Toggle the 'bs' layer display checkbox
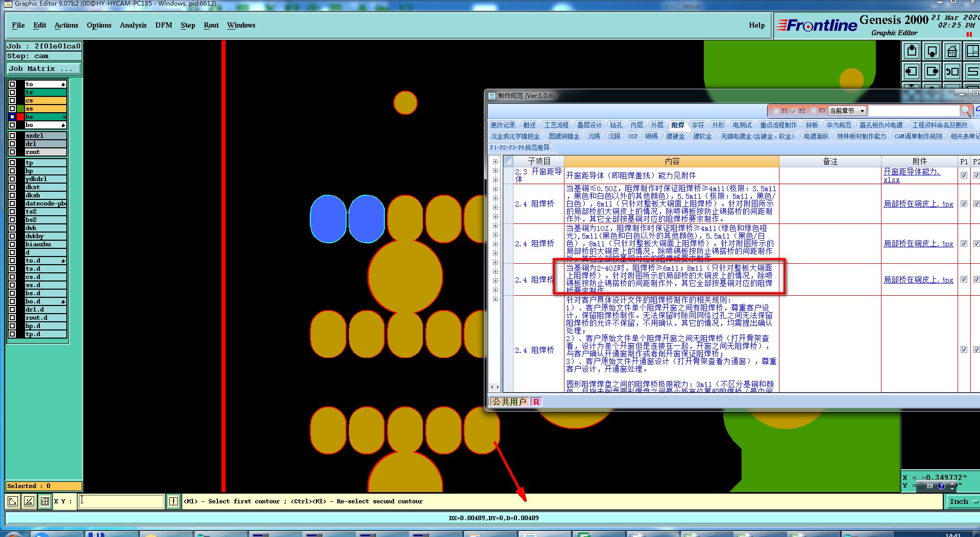The width and height of the screenshot is (980, 537). point(12,117)
